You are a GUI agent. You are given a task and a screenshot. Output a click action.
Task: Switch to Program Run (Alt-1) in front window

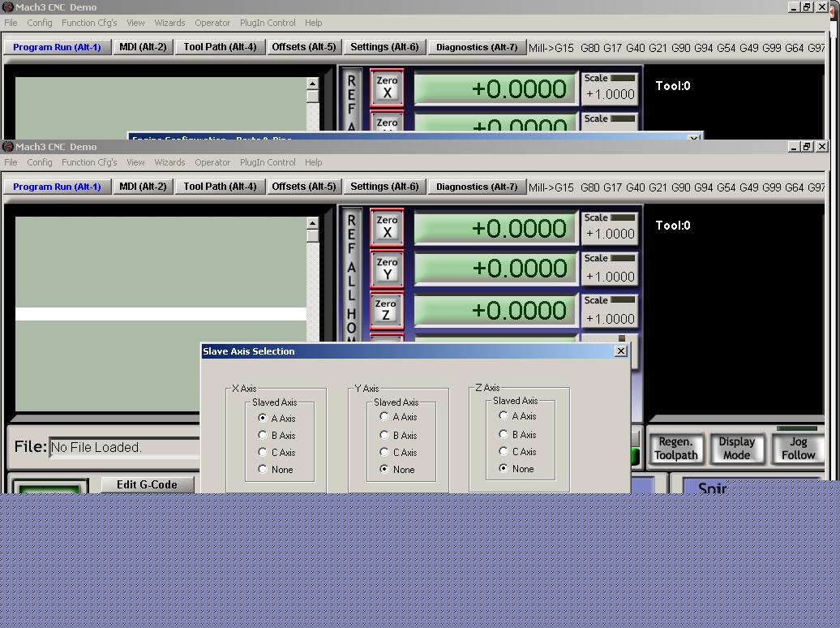coord(57,187)
